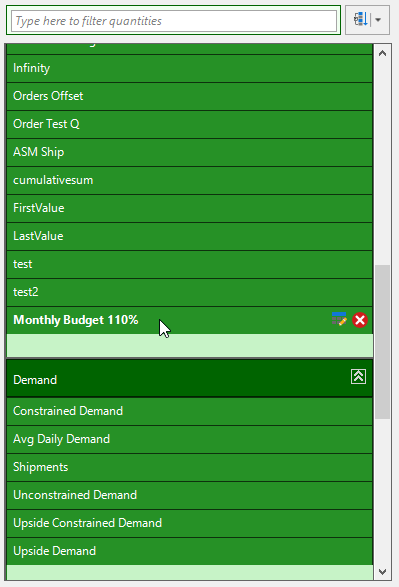399x587 pixels.
Task: Collapse the Demand group
Action: pos(358,377)
